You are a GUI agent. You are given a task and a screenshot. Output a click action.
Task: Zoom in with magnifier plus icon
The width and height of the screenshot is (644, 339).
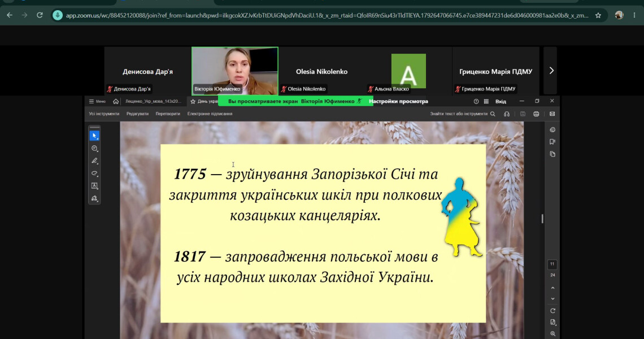(552, 334)
